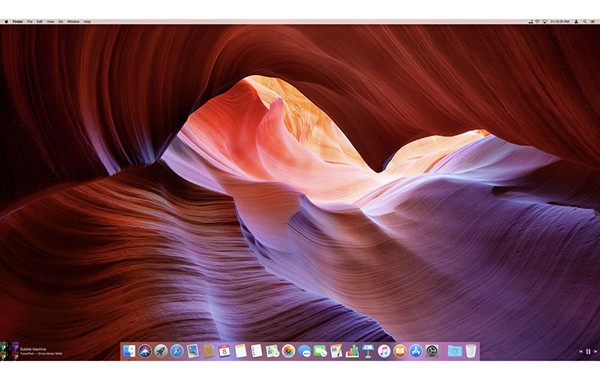Image resolution: width=600 pixels, height=380 pixels.
Task: Launch FaceTime green icon in Dock
Action: coord(320,351)
